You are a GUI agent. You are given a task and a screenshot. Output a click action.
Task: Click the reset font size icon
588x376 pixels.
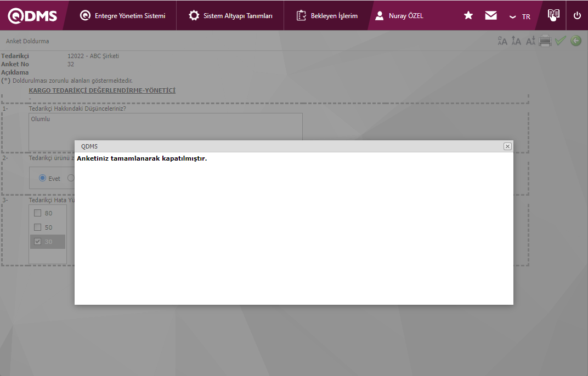502,41
